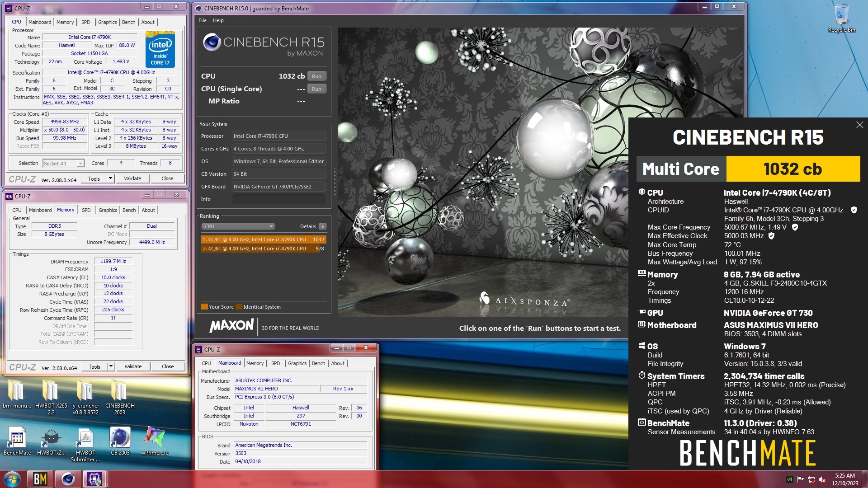
Task: Click the Intel Core i7 logo in CPU-Z
Action: pyautogui.click(x=160, y=50)
